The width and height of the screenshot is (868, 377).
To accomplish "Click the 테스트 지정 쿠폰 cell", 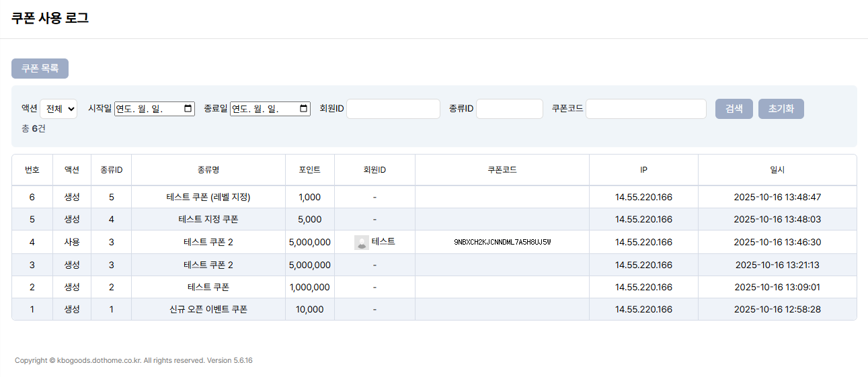I will [x=208, y=220].
